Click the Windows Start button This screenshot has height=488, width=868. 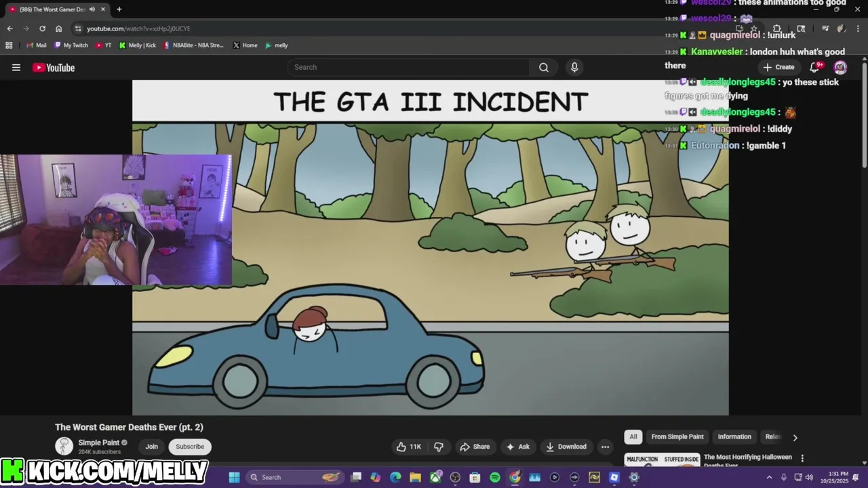point(234,477)
